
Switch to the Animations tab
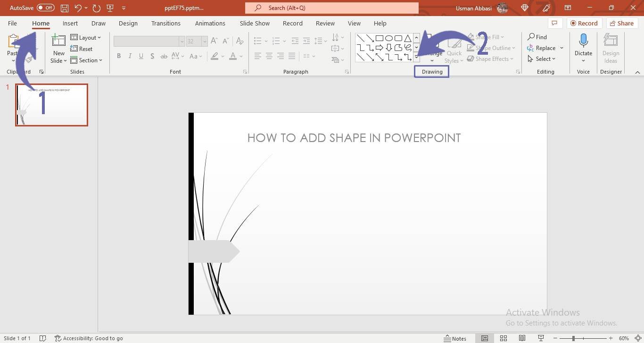click(x=210, y=23)
